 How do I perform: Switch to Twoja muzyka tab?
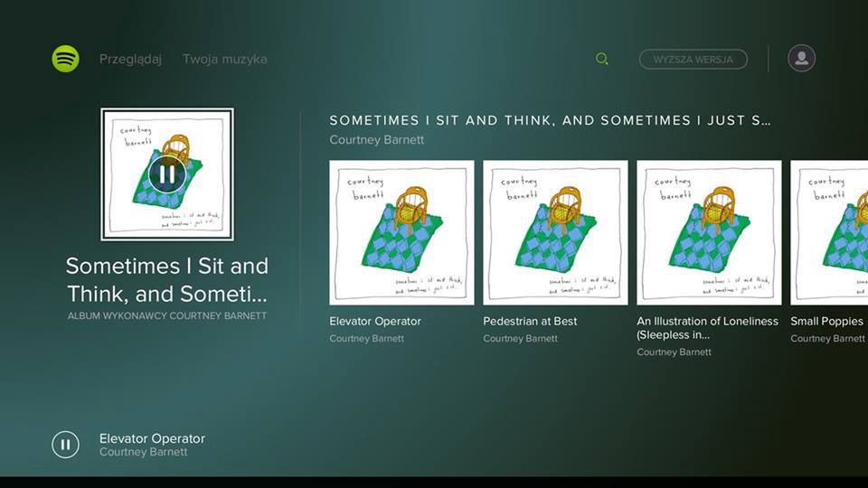[x=225, y=60]
